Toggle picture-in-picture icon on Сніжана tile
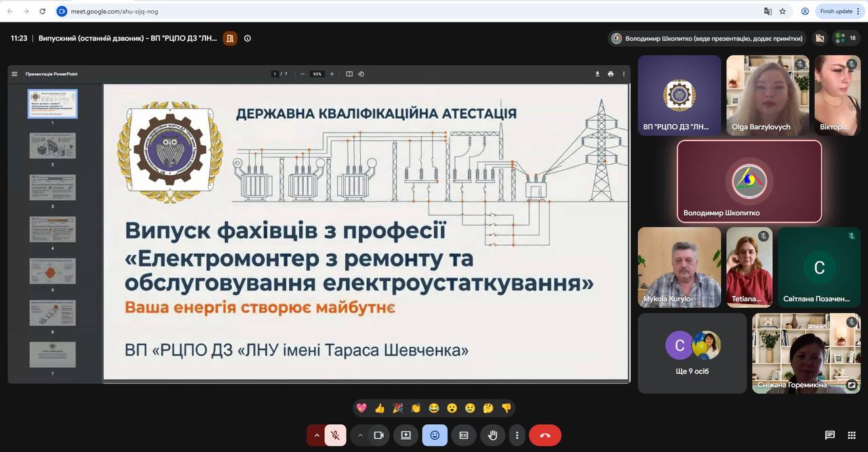This screenshot has height=452, width=868. point(851,385)
